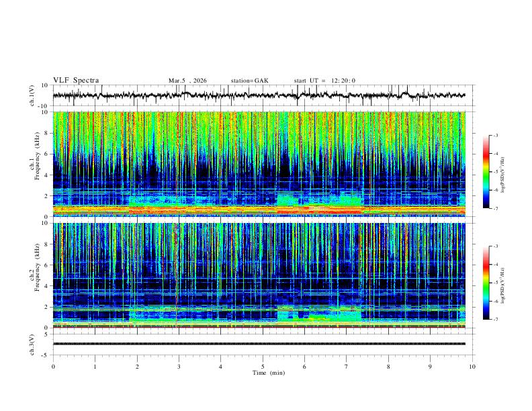Screen dimensions: 532x411
Task: Click the ch.1(V) waveform axis label
Action: (x=32, y=95)
